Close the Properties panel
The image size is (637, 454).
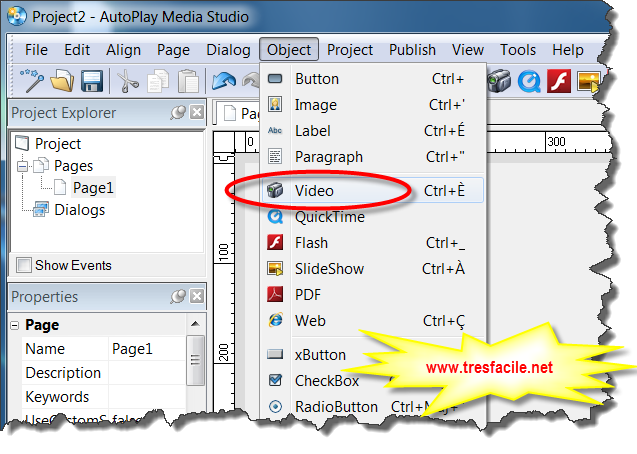[x=197, y=296]
